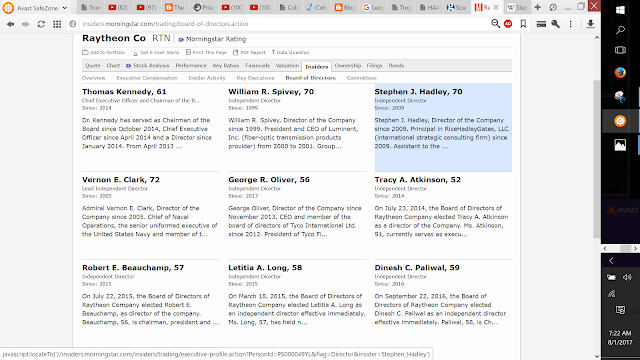Open the downloads arrow icon
Screen dimensions: 640x360
590,24
